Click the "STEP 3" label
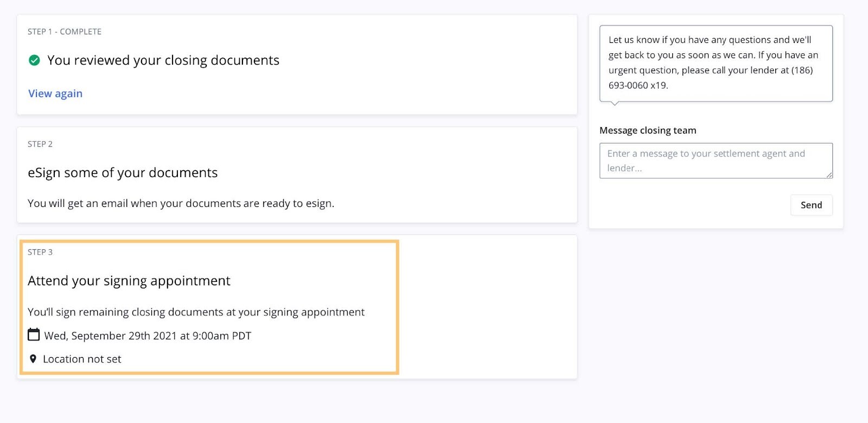 (40, 252)
